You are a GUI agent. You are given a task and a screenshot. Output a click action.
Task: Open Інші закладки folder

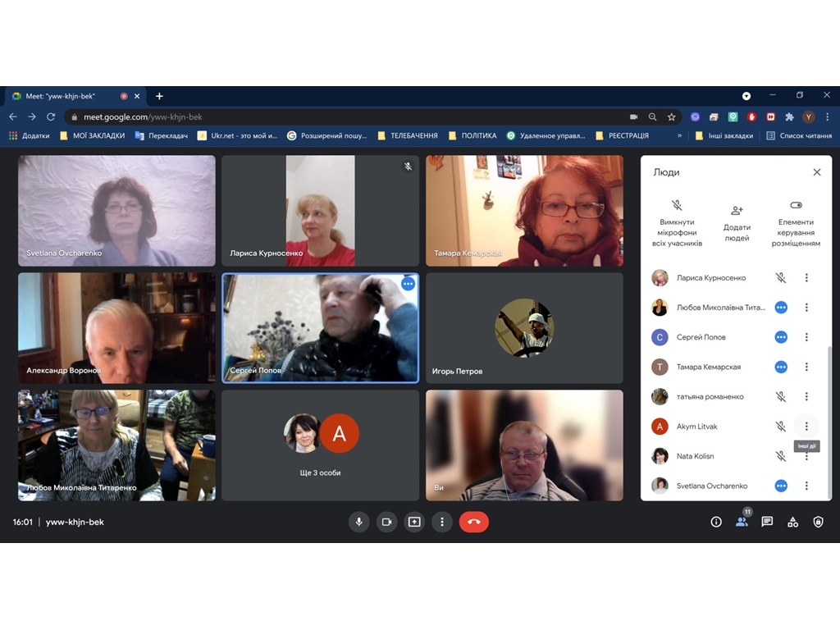[724, 135]
